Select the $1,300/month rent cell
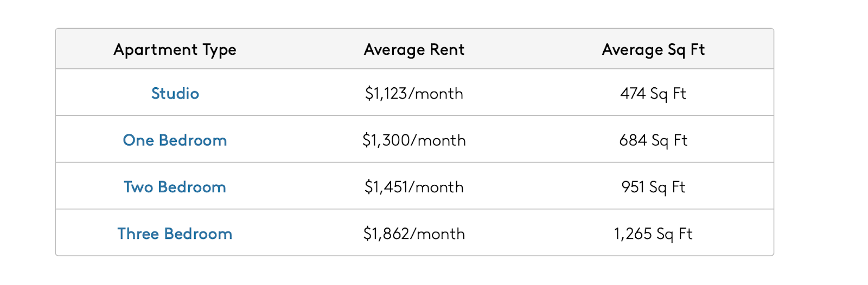 (414, 140)
